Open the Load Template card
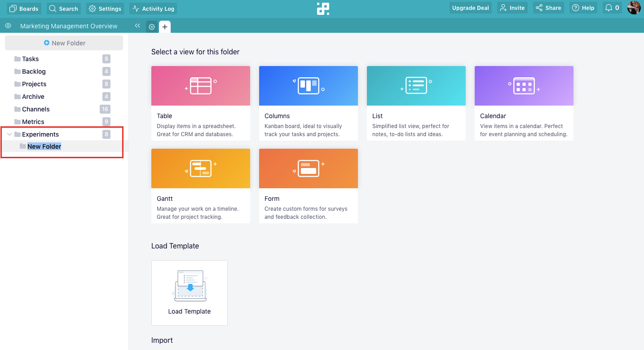The height and width of the screenshot is (350, 644). coord(190,293)
